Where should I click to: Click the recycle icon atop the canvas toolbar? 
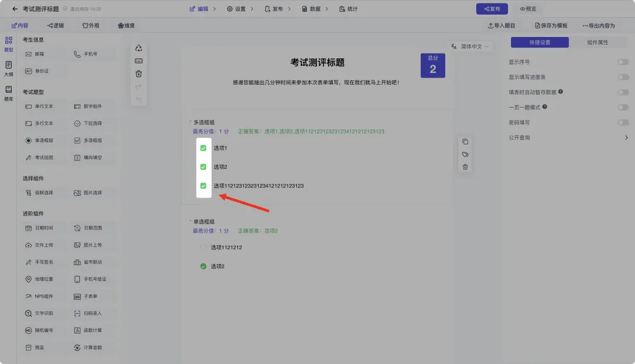139,48
